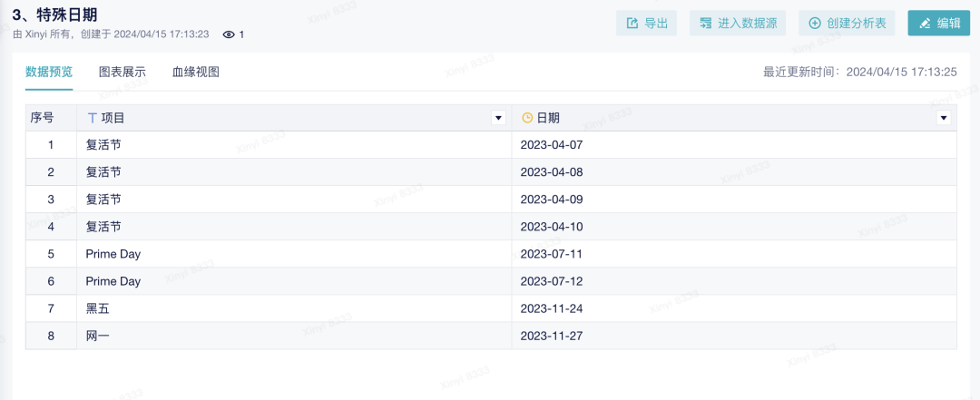Image resolution: width=980 pixels, height=400 pixels.
Task: Select the 黑五 cell
Action: click(x=294, y=308)
